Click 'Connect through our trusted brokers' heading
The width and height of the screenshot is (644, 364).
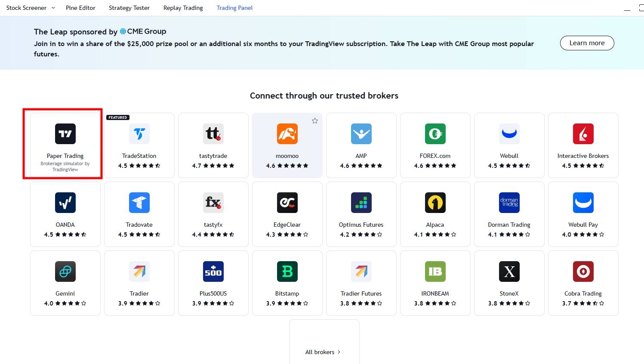tap(324, 96)
